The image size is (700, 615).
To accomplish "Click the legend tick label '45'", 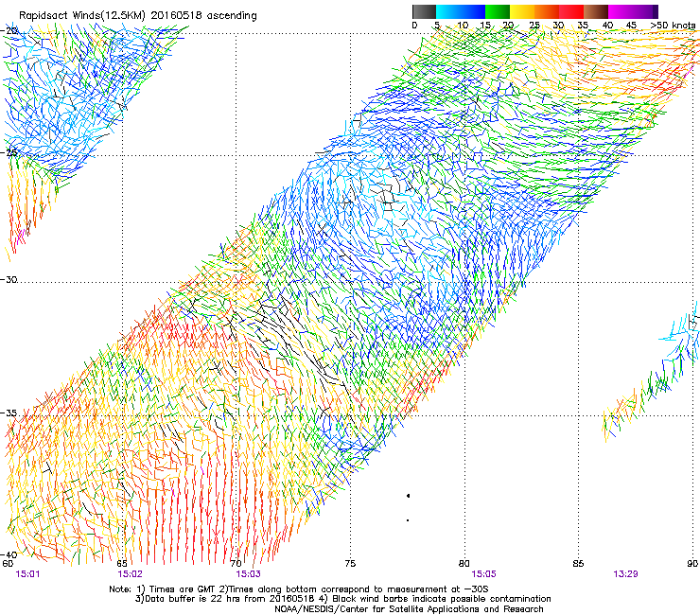I will point(631,26).
